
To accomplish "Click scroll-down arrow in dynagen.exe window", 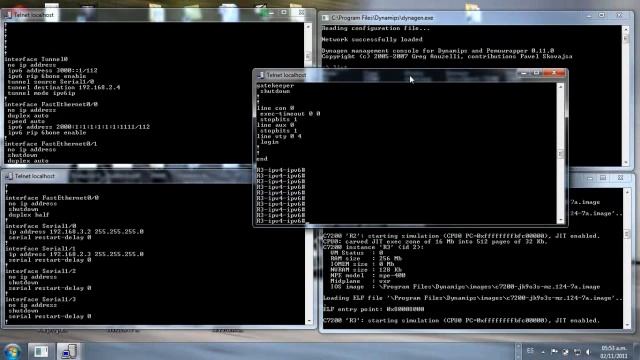I will [x=626, y=162].
